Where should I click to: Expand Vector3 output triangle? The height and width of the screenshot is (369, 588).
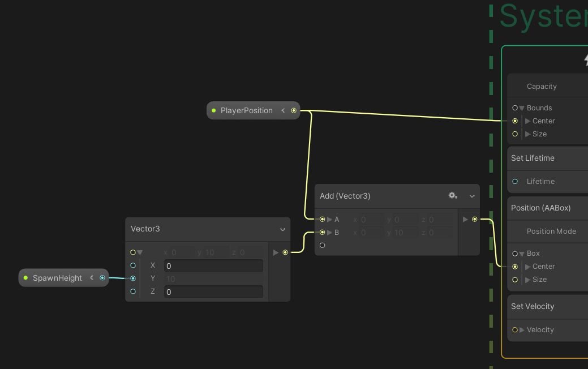276,252
